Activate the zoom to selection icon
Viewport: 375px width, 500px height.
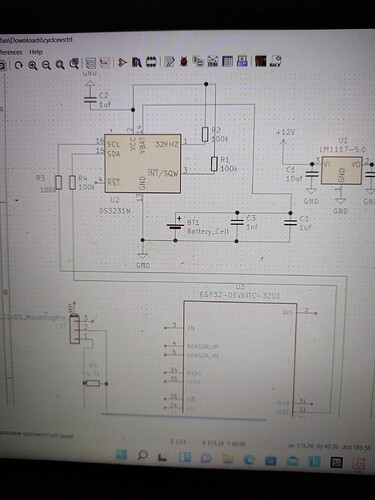tap(74, 64)
